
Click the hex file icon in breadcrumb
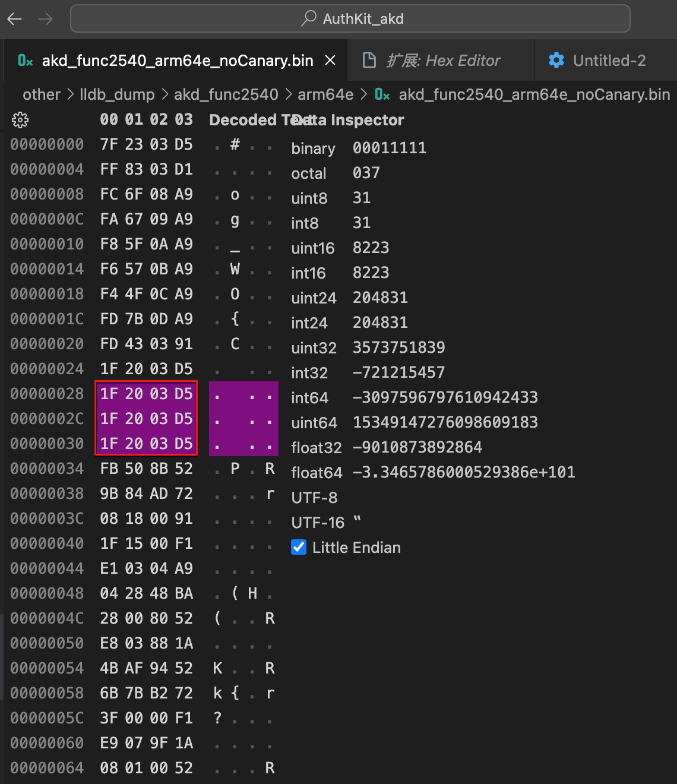[x=382, y=94]
